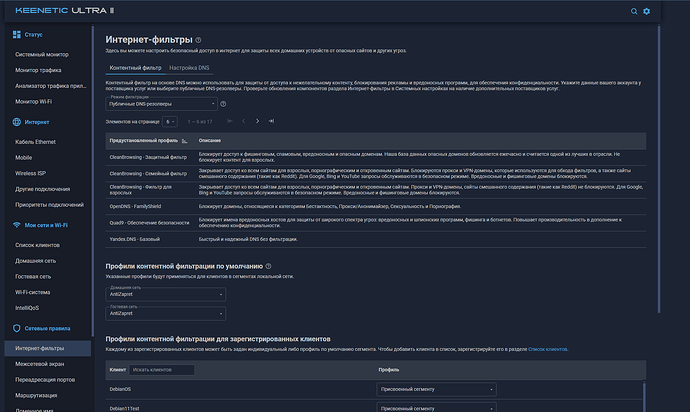Open help icon next to Интернет-фильтры title

pos(198,40)
